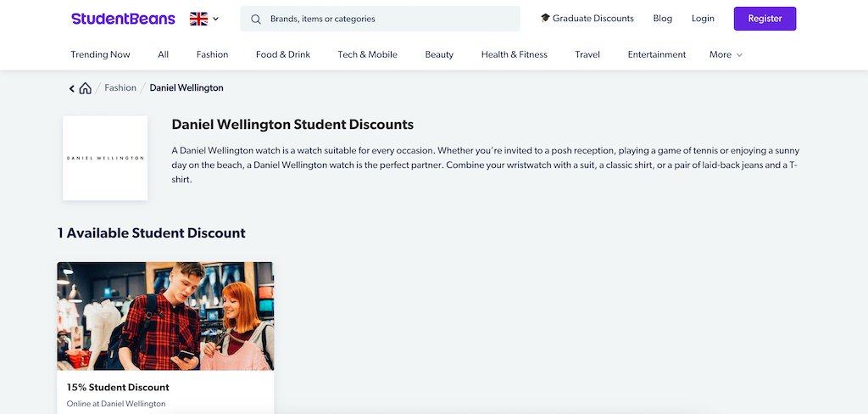Click the home icon in breadcrumb
This screenshot has height=414, width=868.
[x=86, y=88]
